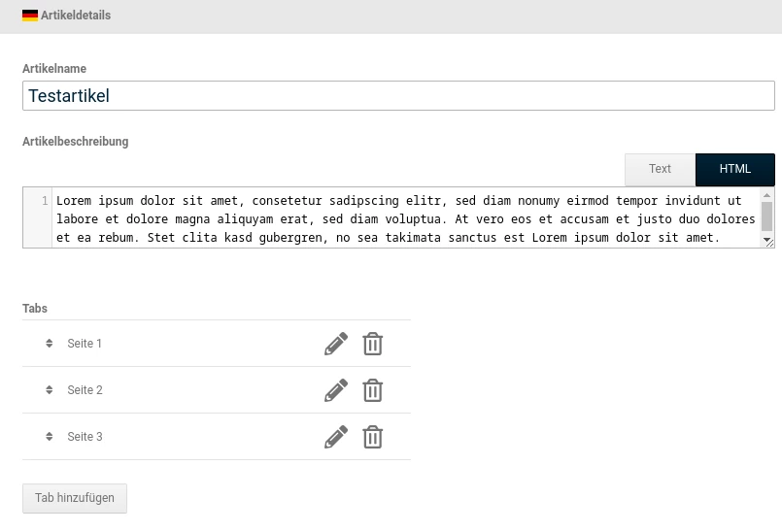Switch description editor to HTML mode
Viewport: 782px width, 532px height.
pyautogui.click(x=735, y=169)
